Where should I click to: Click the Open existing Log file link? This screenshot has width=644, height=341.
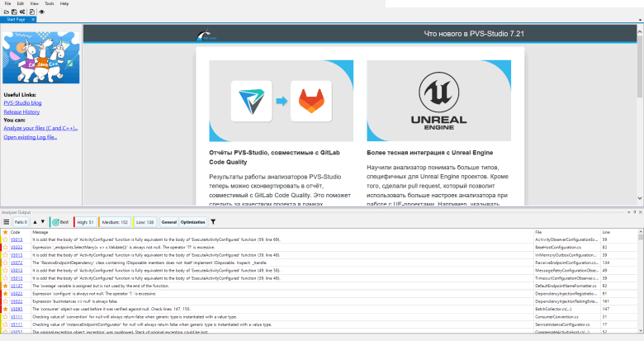[30, 137]
